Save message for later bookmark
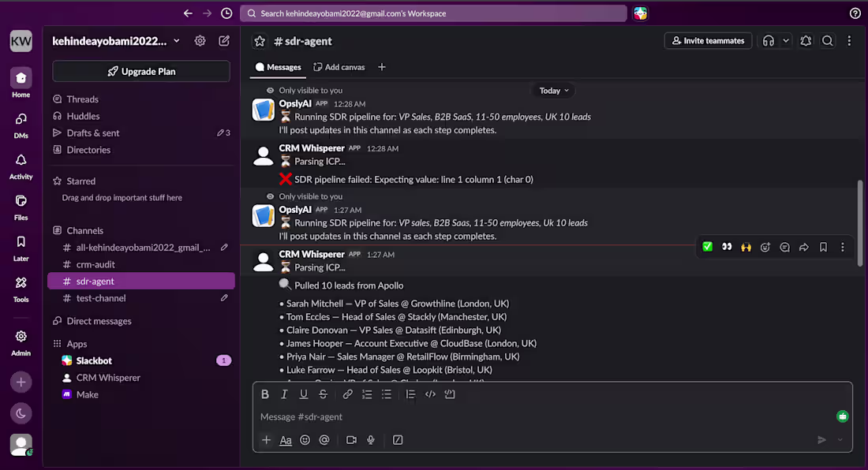The height and width of the screenshot is (470, 868). click(823, 247)
